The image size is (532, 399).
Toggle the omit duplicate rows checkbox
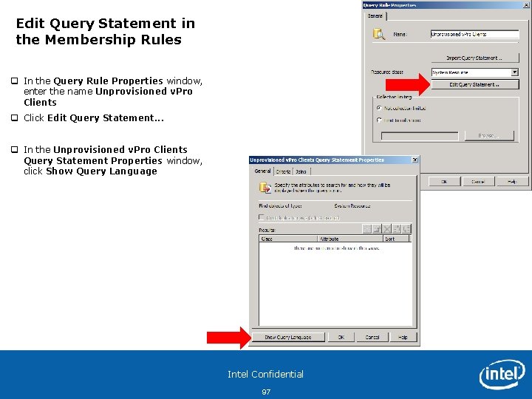pos(262,217)
